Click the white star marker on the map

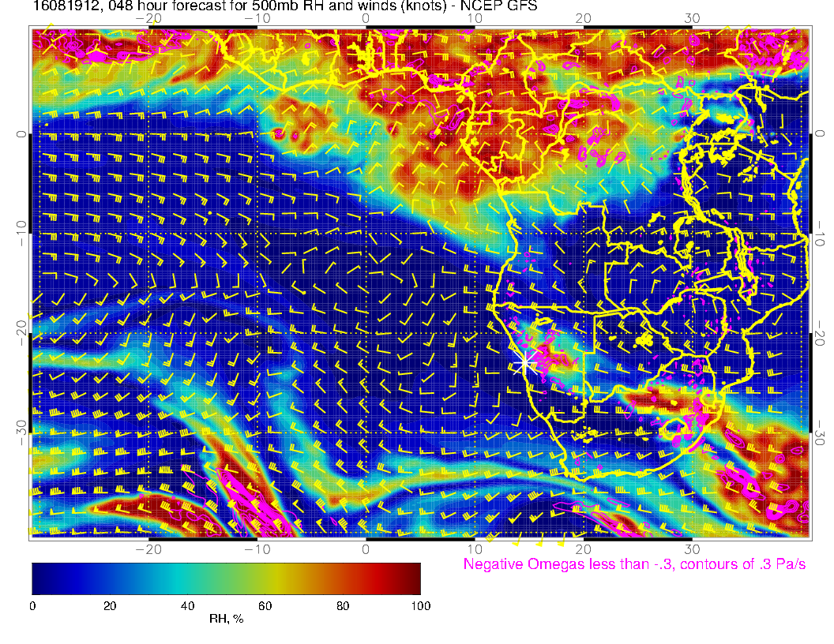pyautogui.click(x=524, y=364)
